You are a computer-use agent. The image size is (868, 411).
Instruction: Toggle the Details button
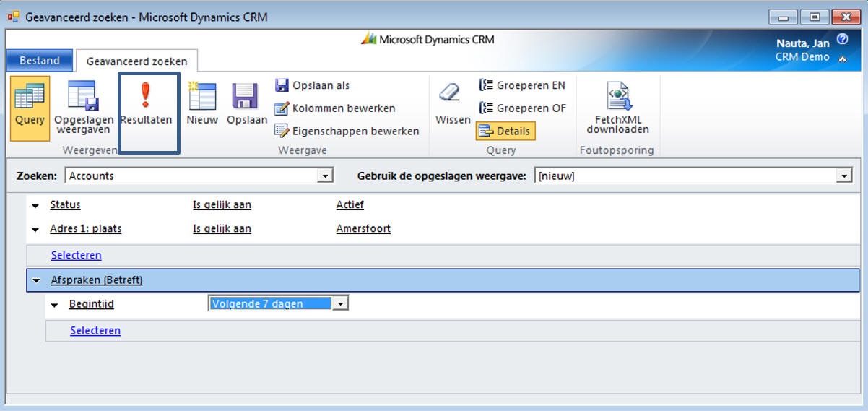[x=505, y=131]
